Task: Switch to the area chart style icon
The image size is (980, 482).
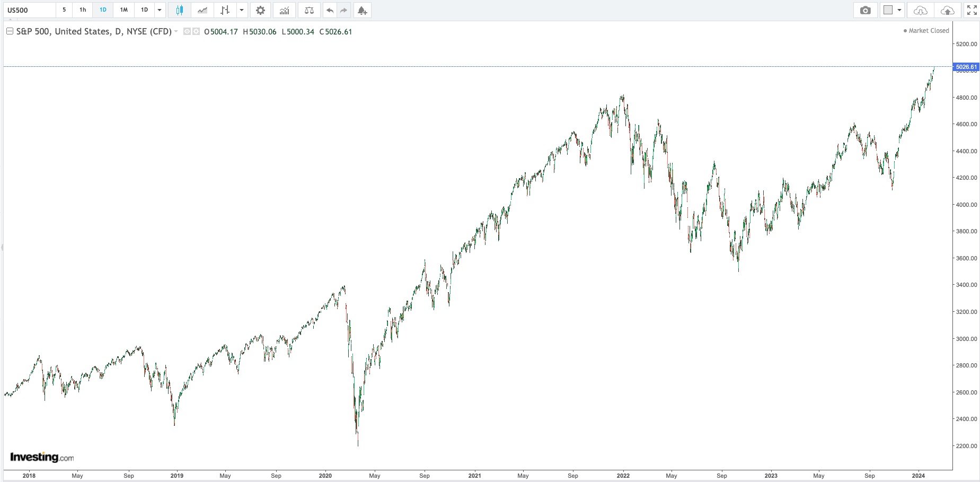Action: point(202,10)
